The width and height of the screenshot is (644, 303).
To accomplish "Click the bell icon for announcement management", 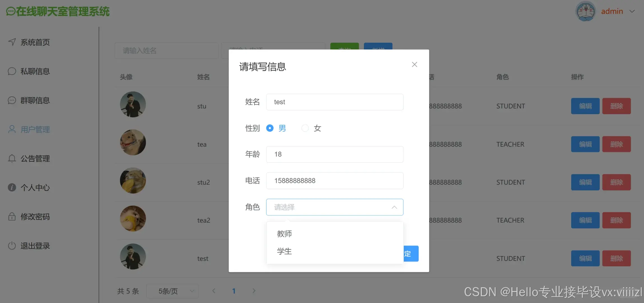I will tap(12, 159).
